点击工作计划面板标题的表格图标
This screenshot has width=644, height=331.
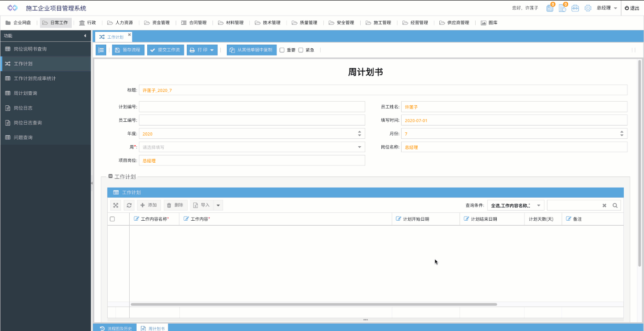[115, 192]
